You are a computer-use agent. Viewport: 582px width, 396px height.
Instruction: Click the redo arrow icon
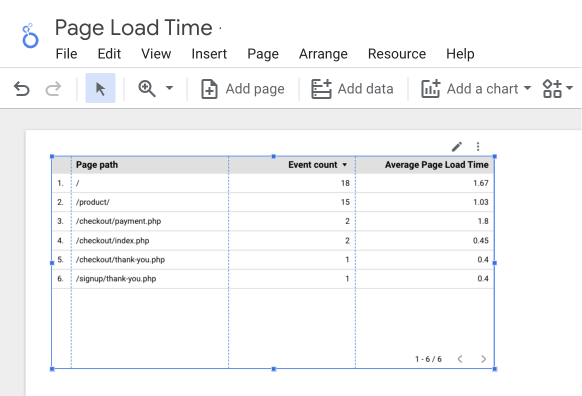(x=53, y=89)
